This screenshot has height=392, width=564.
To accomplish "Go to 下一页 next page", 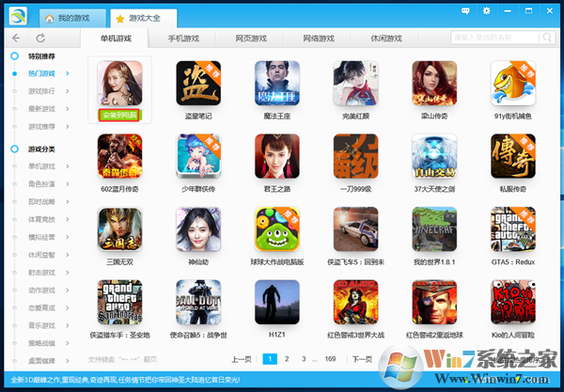I will pyautogui.click(x=362, y=359).
